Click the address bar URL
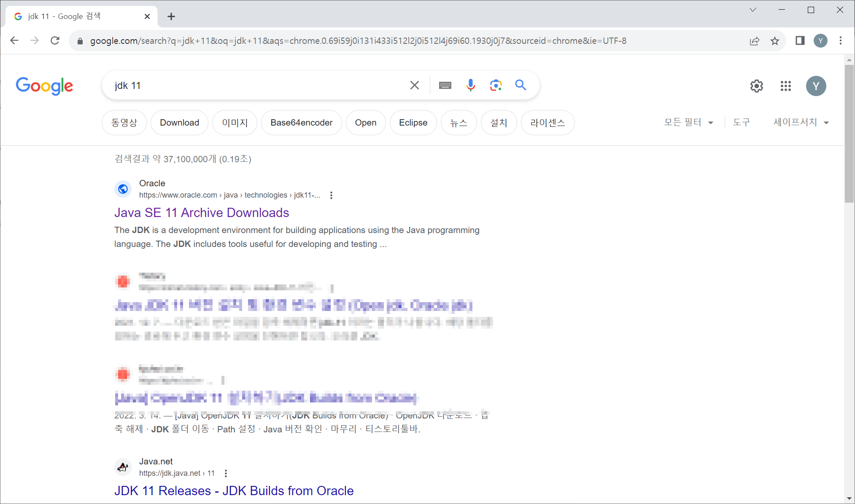Image resolution: width=855 pixels, height=504 pixels. click(358, 41)
